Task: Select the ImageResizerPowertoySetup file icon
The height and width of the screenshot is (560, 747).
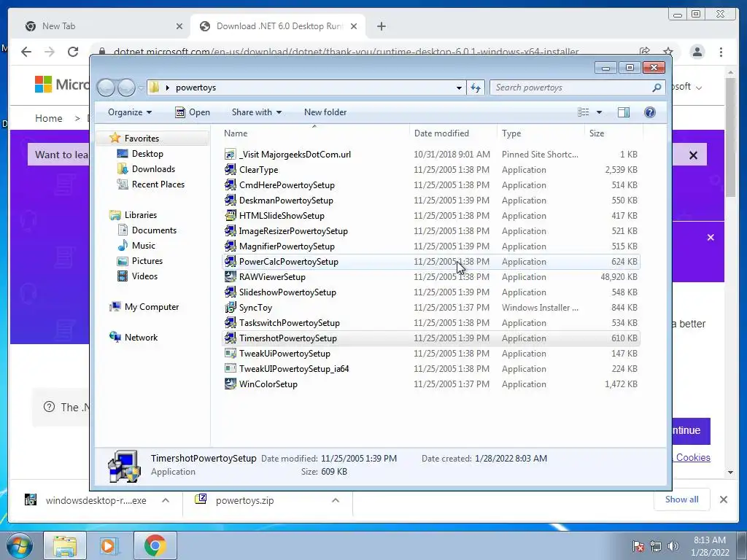Action: 230,230
